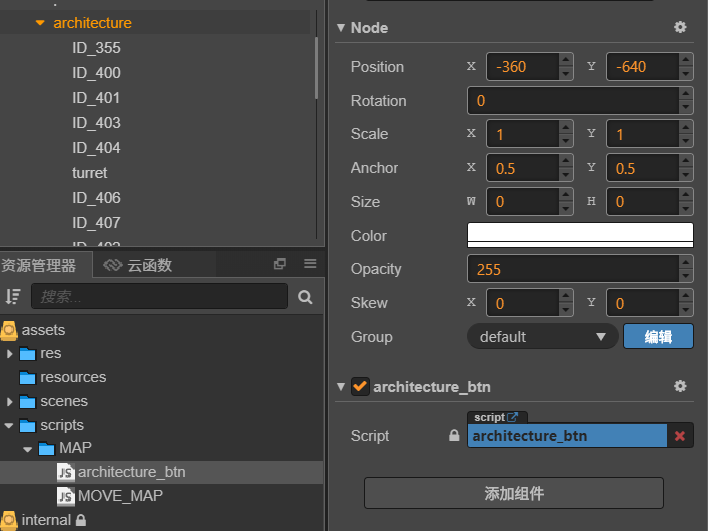Collapse the Node properties section

pos(341,28)
